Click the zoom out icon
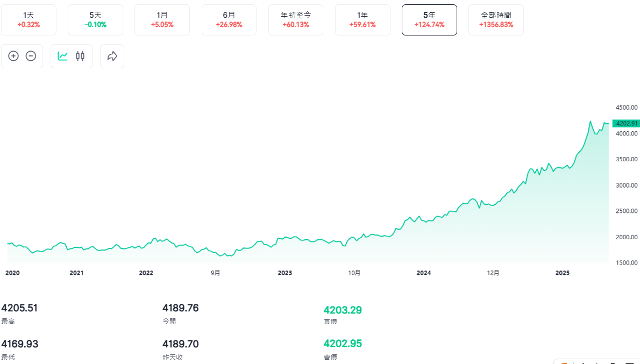Viewport: 640px width, 364px height. click(31, 56)
